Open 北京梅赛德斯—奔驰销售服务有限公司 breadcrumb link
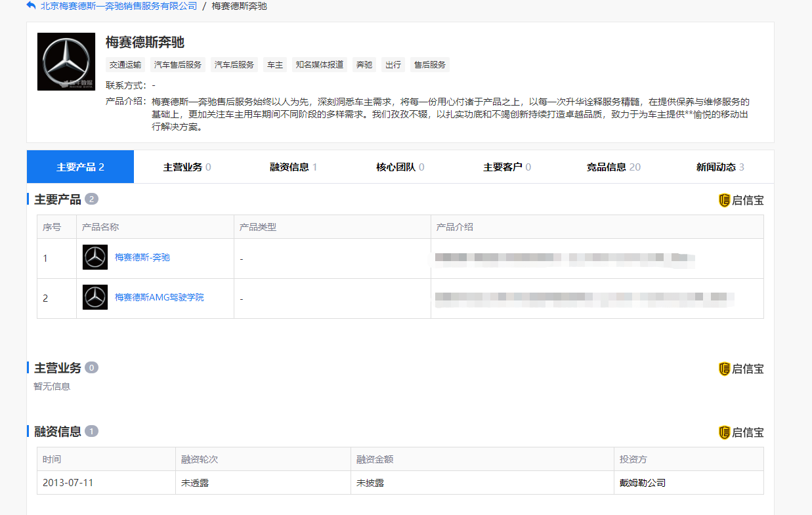 tap(118, 6)
